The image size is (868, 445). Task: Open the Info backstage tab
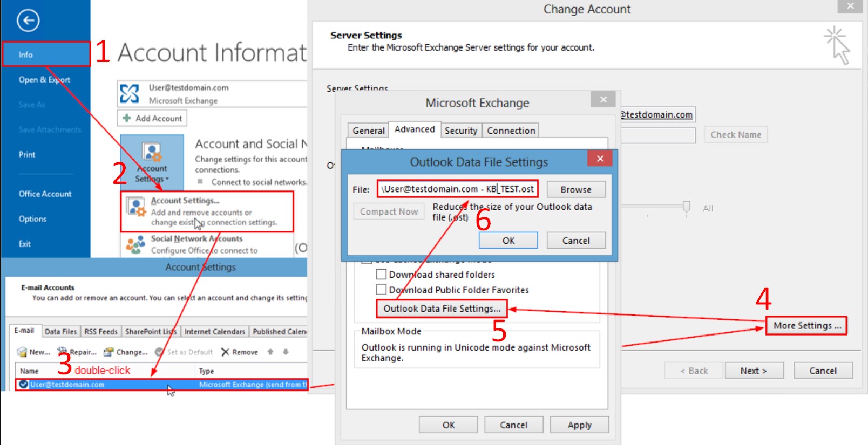point(46,54)
